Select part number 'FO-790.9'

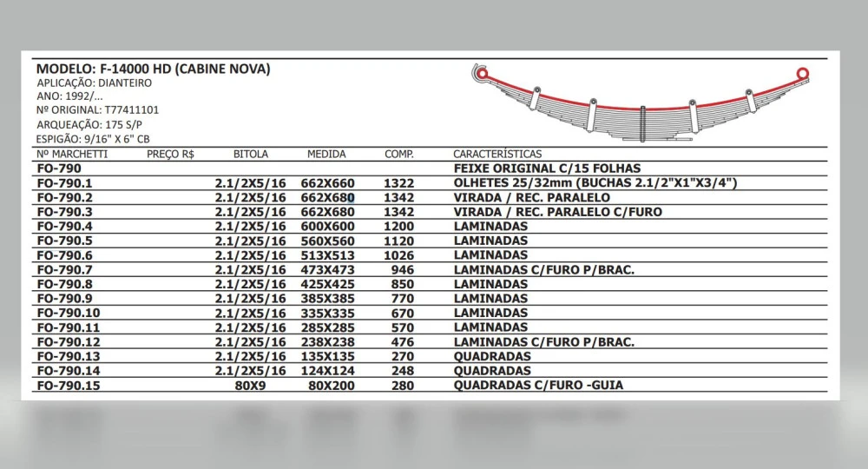click(x=65, y=299)
